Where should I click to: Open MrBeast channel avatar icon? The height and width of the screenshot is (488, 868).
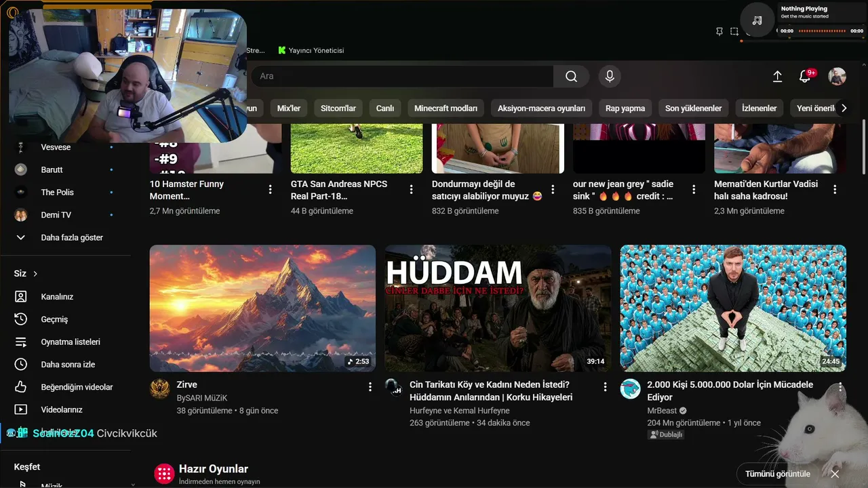coord(630,388)
